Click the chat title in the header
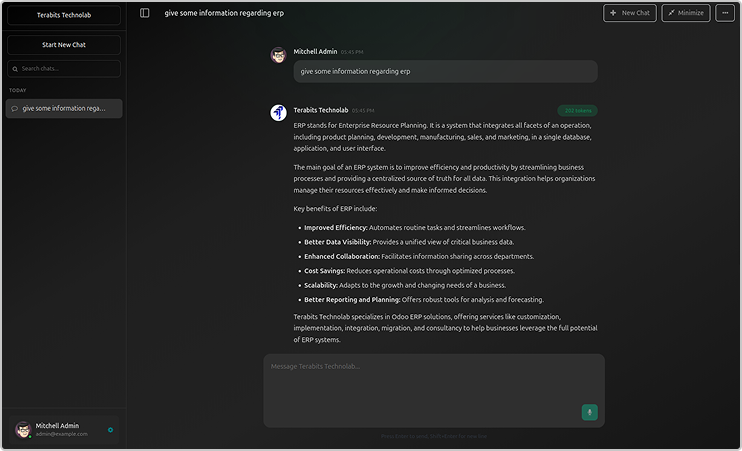This screenshot has width=742, height=451. [224, 13]
